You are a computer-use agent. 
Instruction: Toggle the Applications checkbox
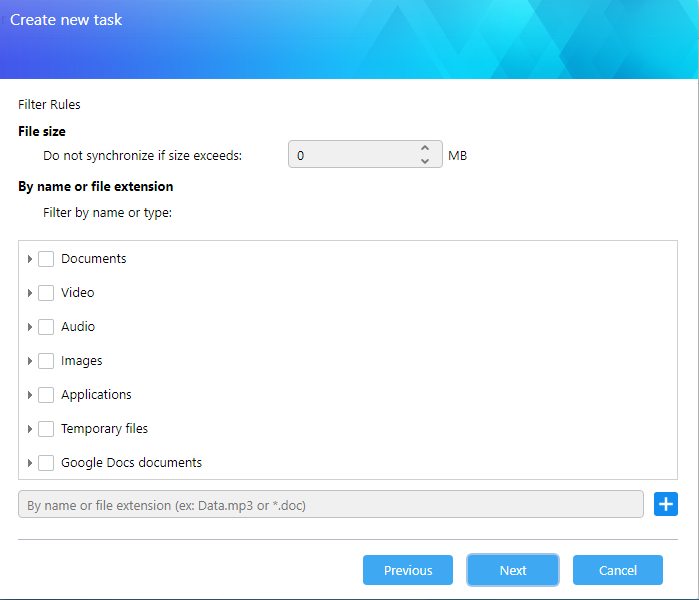tap(46, 395)
